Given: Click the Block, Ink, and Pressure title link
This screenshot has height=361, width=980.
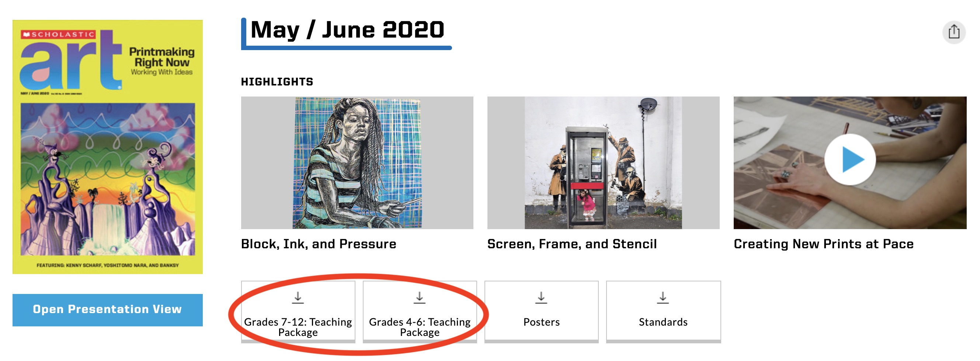Looking at the screenshot, I should point(319,244).
